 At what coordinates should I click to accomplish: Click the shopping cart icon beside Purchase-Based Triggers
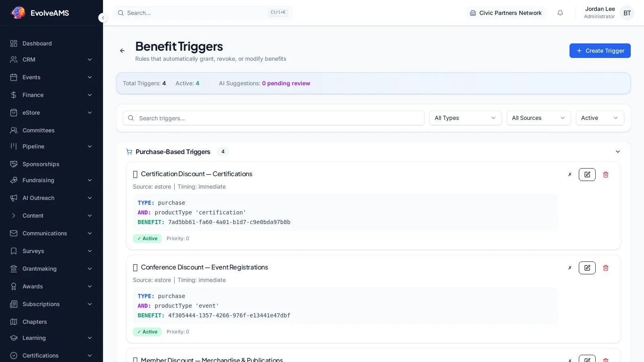(129, 152)
